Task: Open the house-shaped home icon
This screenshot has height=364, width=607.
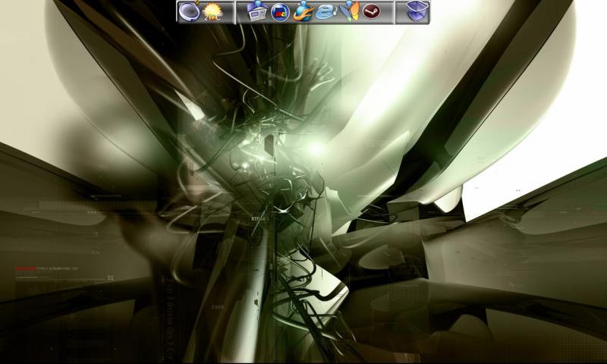Action: pyautogui.click(x=256, y=11)
